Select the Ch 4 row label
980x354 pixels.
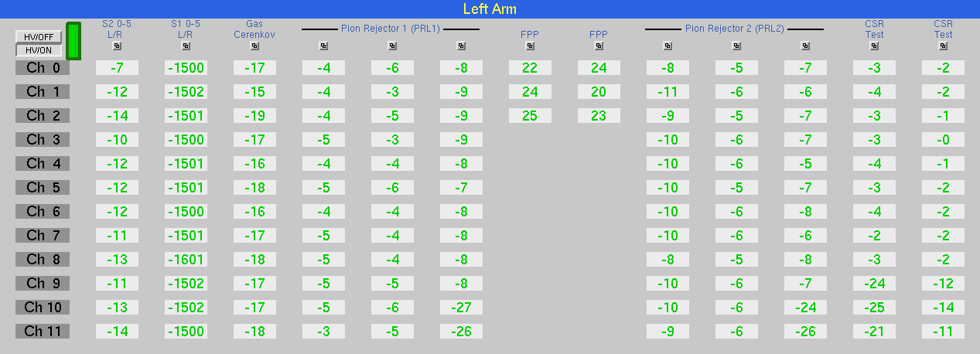[43, 164]
